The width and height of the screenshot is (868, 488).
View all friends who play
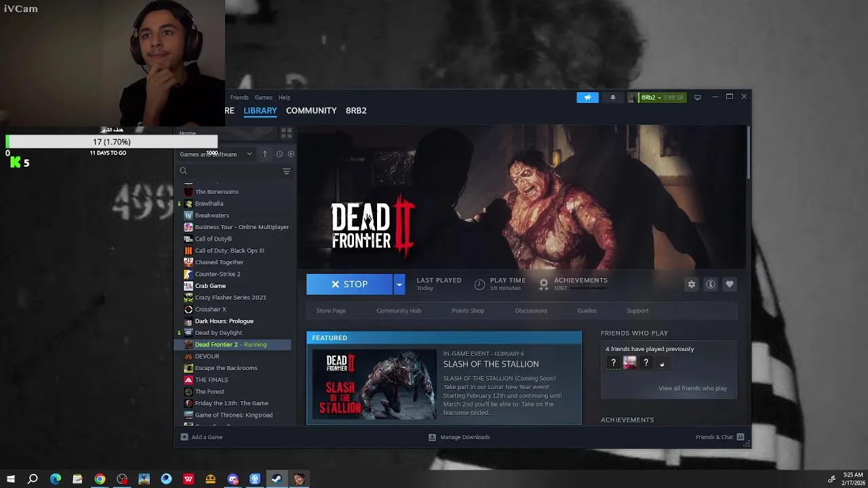coord(692,388)
